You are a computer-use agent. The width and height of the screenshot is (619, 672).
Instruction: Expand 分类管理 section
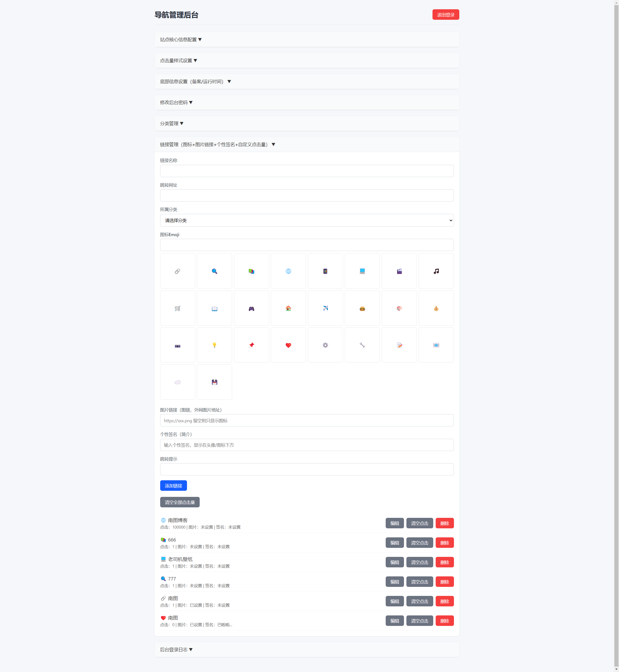(171, 124)
